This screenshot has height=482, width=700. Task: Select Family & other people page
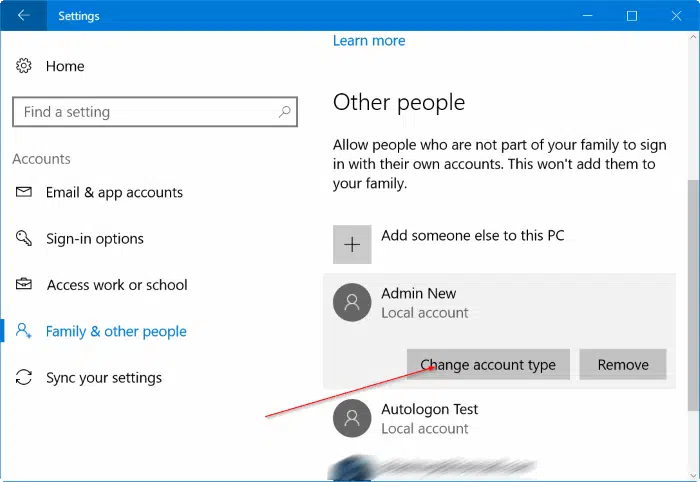tap(116, 331)
